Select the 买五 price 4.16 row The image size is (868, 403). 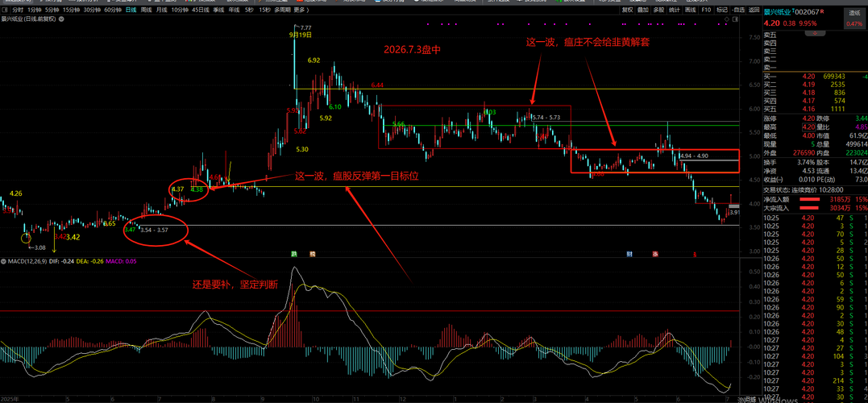pos(815,110)
